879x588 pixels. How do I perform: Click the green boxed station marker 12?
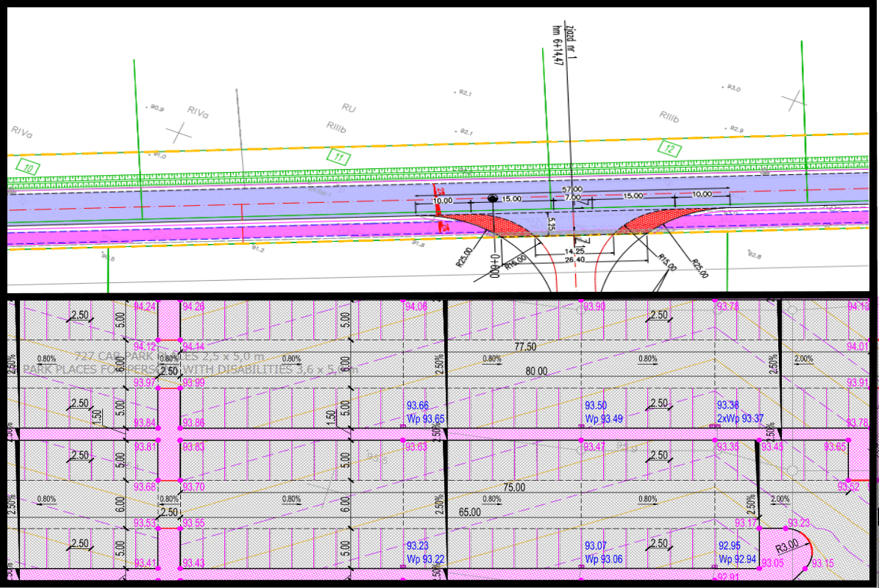coord(669,147)
